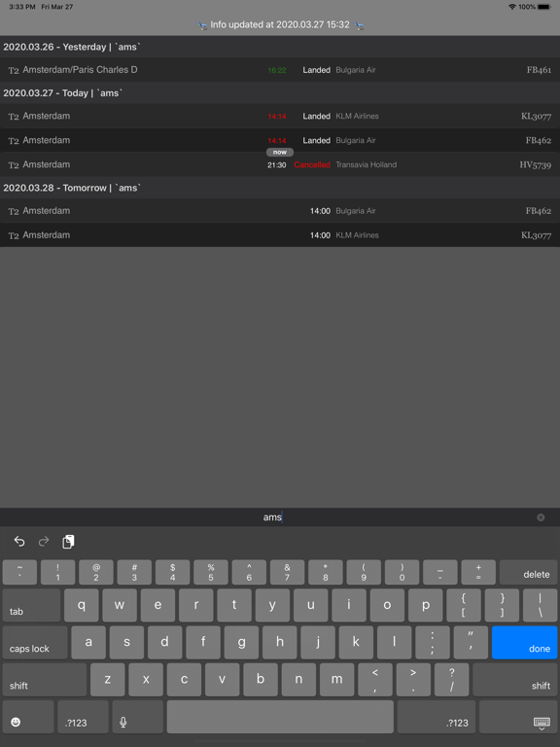Tap the red Cancelled status label
Screen dimensions: 560x747
pos(312,164)
